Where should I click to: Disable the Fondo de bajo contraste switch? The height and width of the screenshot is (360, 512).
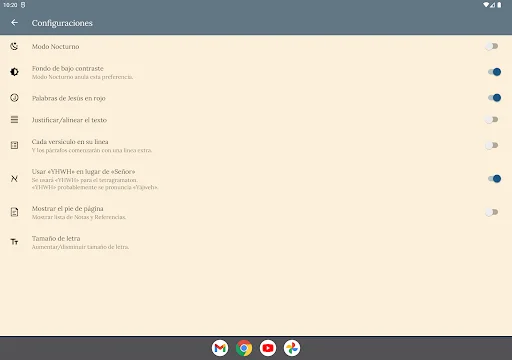(494, 72)
